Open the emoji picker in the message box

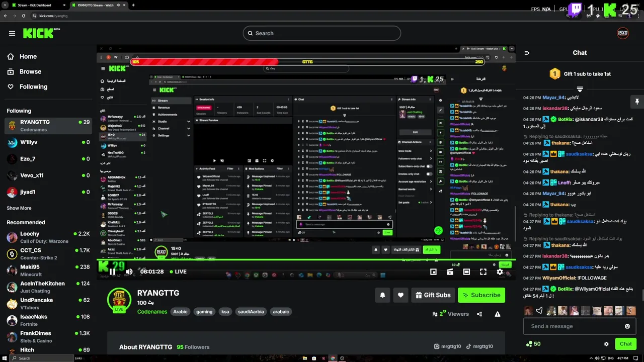(x=627, y=326)
